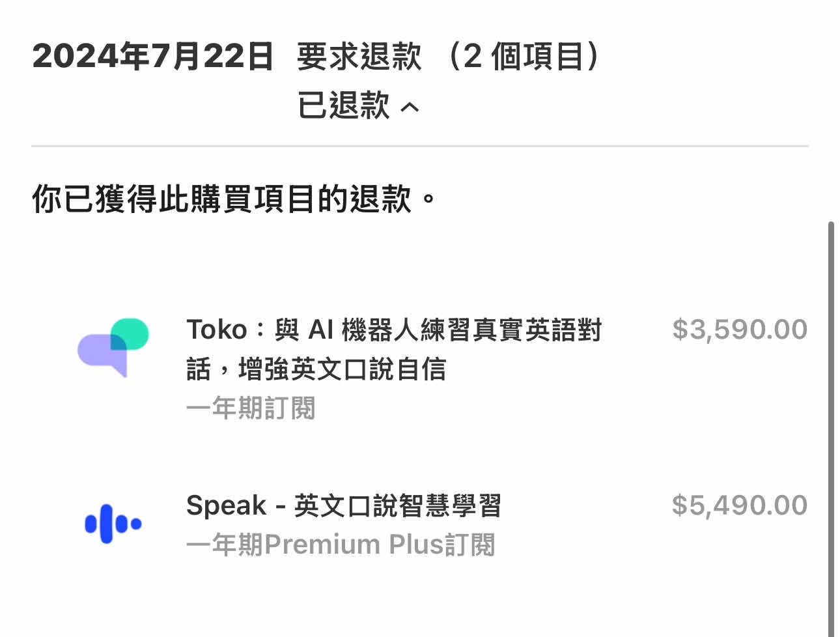Click the 2024年7月22日 date

(153, 57)
